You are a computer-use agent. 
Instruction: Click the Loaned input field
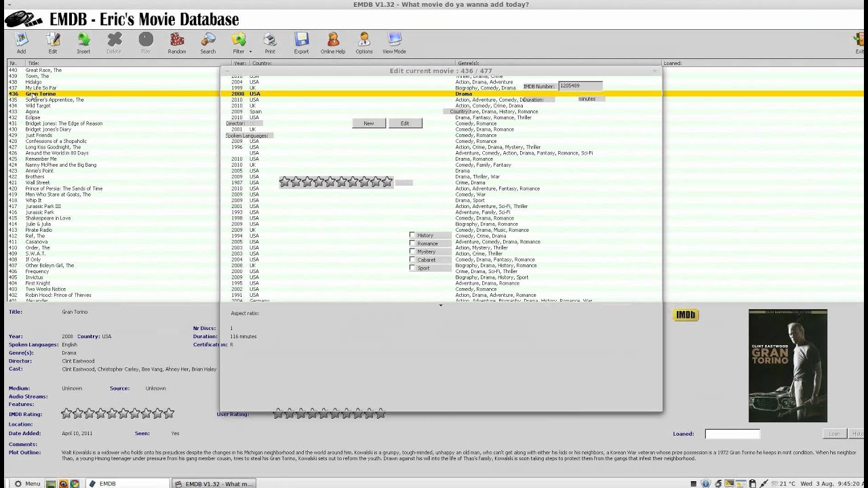click(732, 434)
